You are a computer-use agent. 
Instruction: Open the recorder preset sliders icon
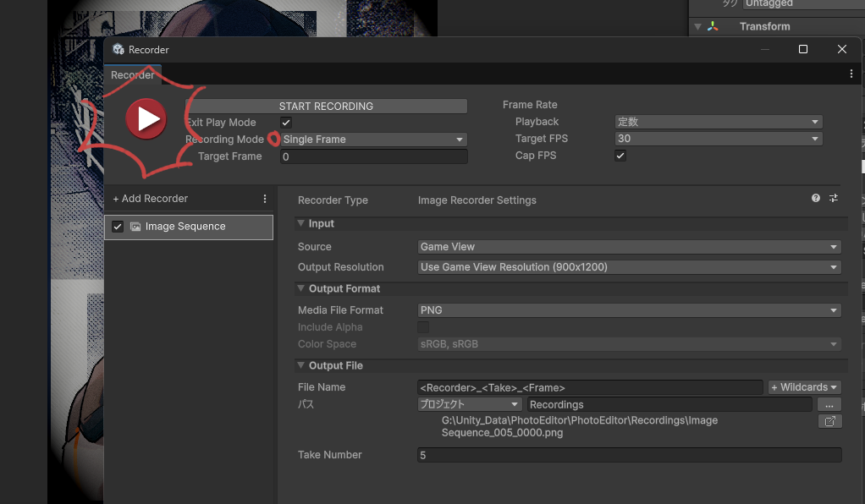coord(834,198)
